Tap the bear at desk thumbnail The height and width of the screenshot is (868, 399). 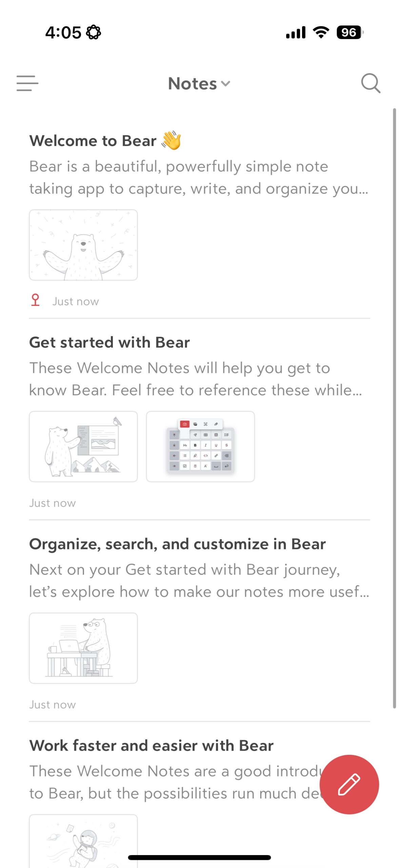(x=83, y=648)
